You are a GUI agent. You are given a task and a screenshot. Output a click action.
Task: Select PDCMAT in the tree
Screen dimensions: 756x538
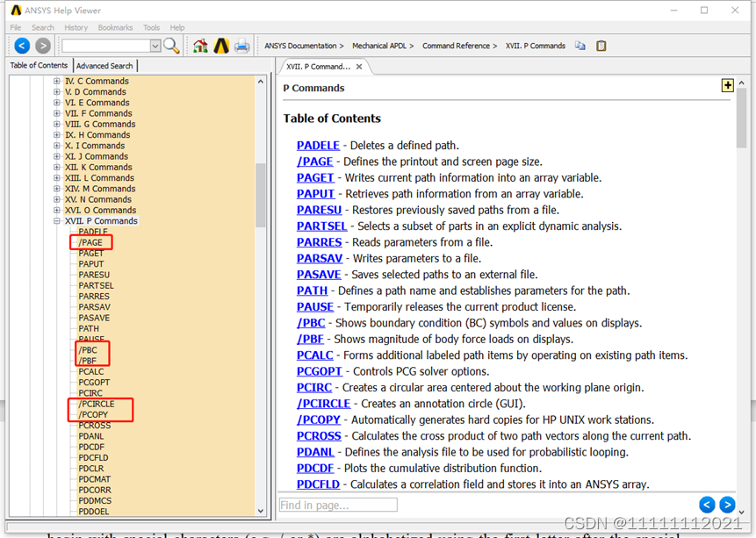click(x=95, y=479)
